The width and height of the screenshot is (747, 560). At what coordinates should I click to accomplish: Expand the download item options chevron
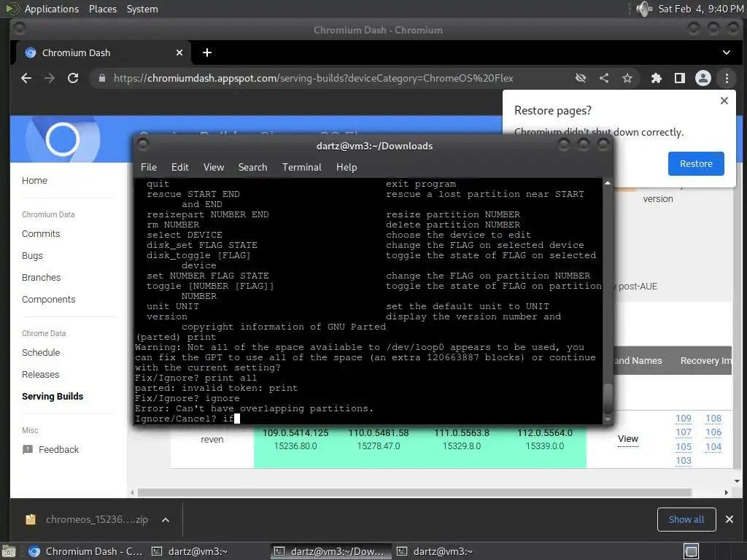tap(166, 519)
